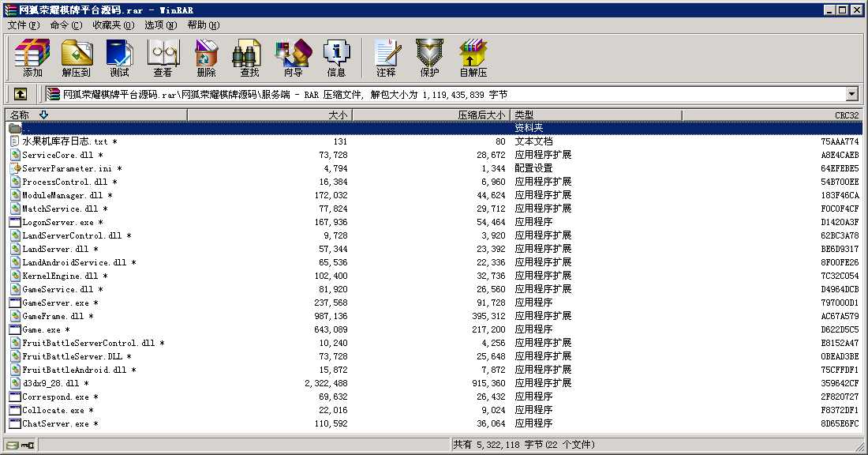Click the icon of Correspond.exe

15,397
